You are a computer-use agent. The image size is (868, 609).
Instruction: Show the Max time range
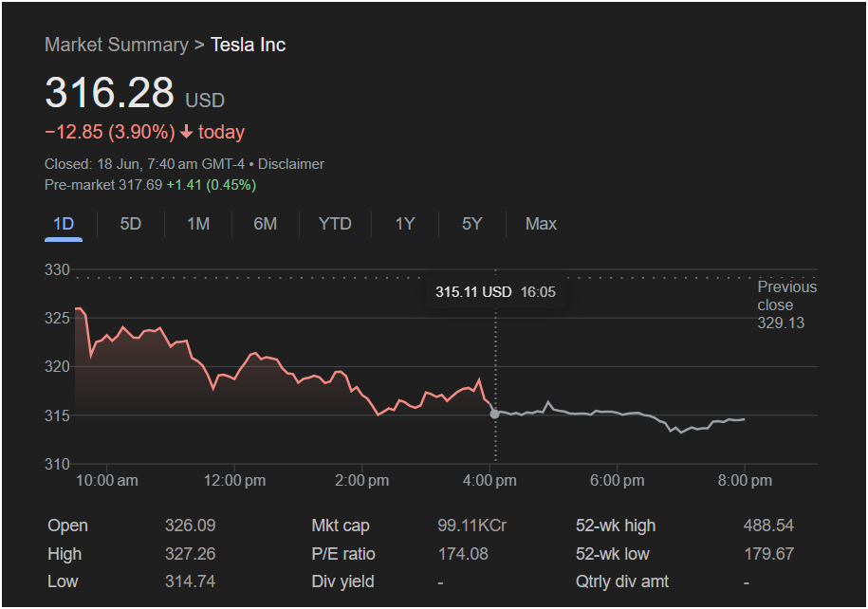tap(541, 224)
